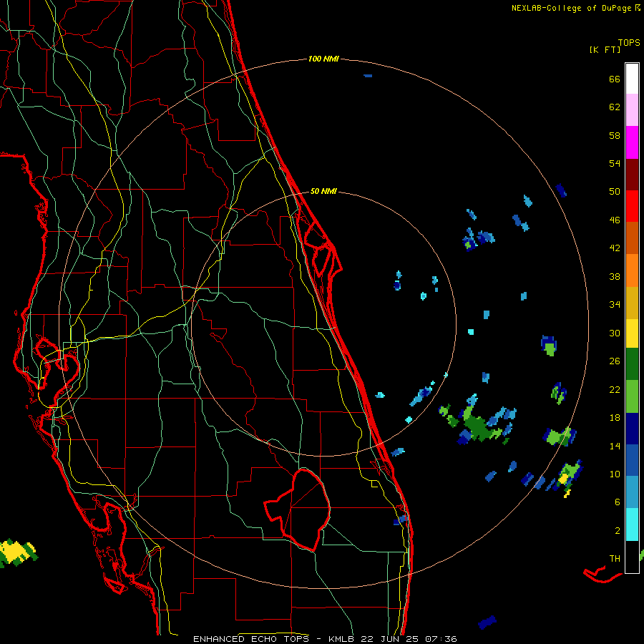Pick the bright orange legend band beside 38
The image size is (644, 644).
click(632, 270)
